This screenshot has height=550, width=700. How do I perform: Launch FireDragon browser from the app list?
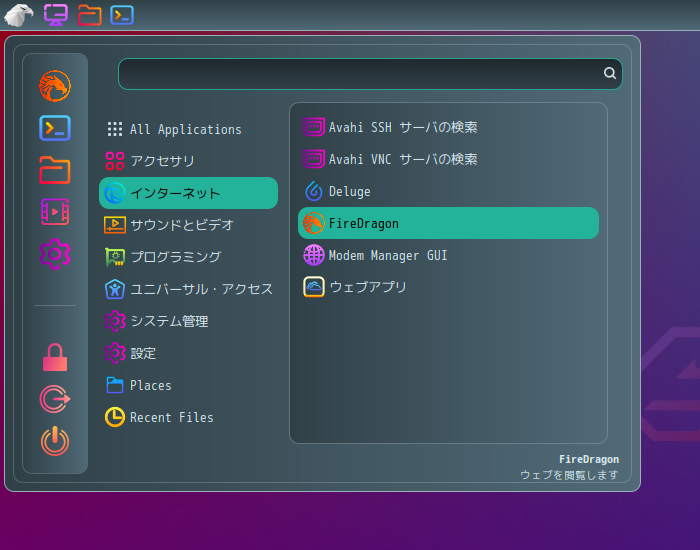click(x=448, y=223)
